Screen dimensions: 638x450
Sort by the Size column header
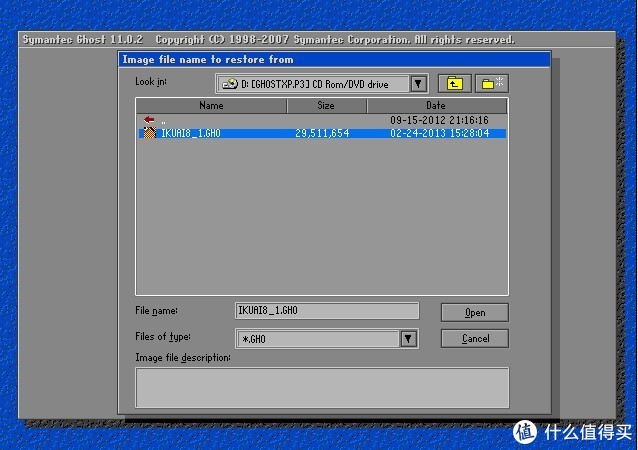(326, 105)
